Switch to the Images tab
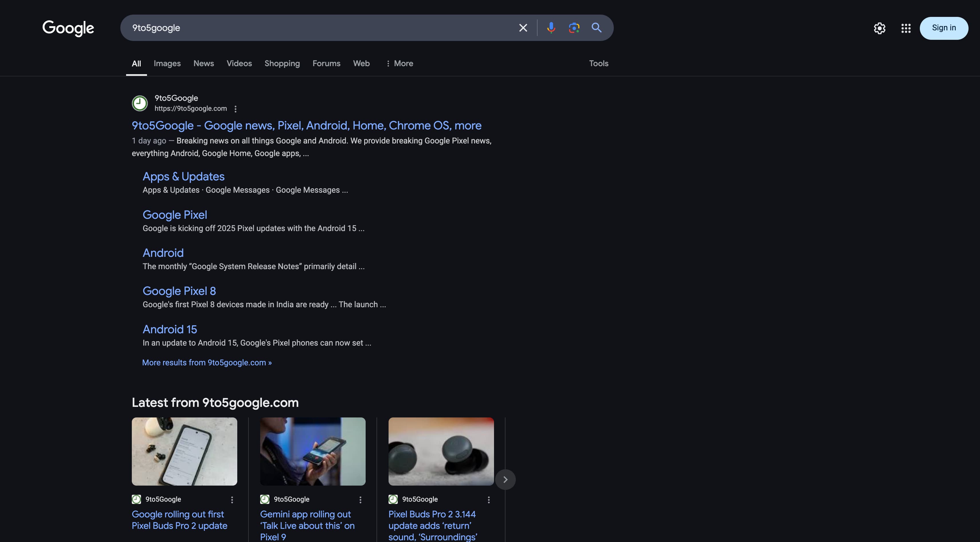980x542 pixels. click(167, 64)
